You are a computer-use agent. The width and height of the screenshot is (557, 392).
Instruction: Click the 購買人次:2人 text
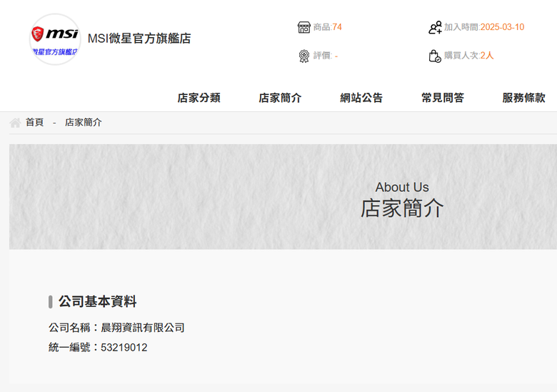tap(469, 56)
